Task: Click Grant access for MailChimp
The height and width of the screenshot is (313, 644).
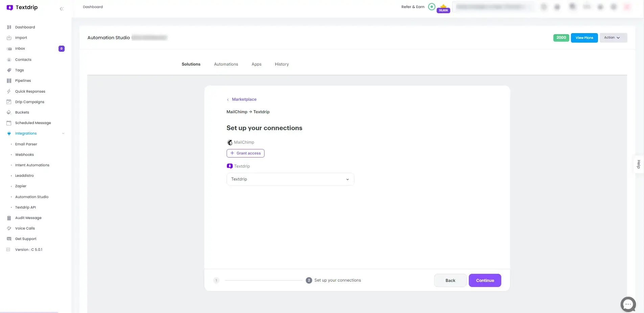Action: (x=245, y=153)
